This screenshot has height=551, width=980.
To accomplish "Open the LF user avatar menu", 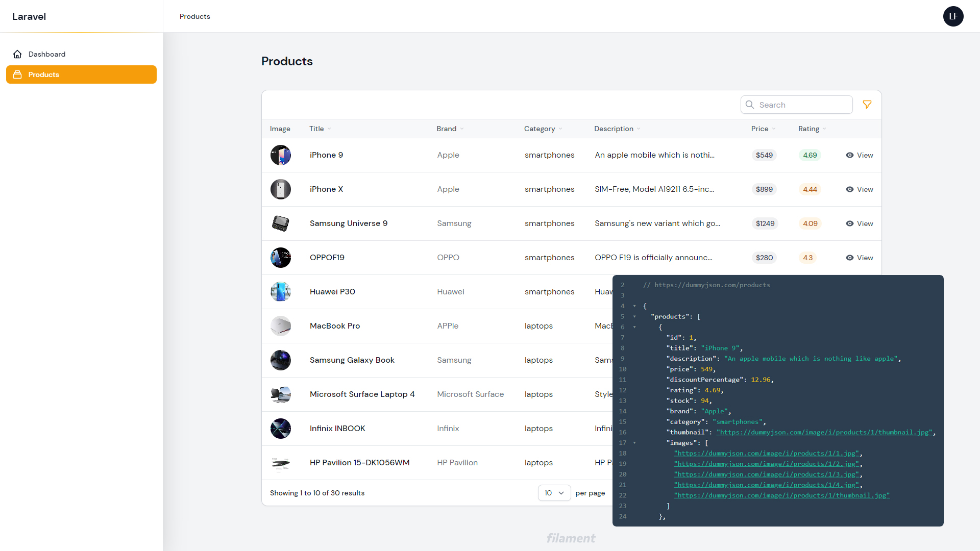I will 953,16.
